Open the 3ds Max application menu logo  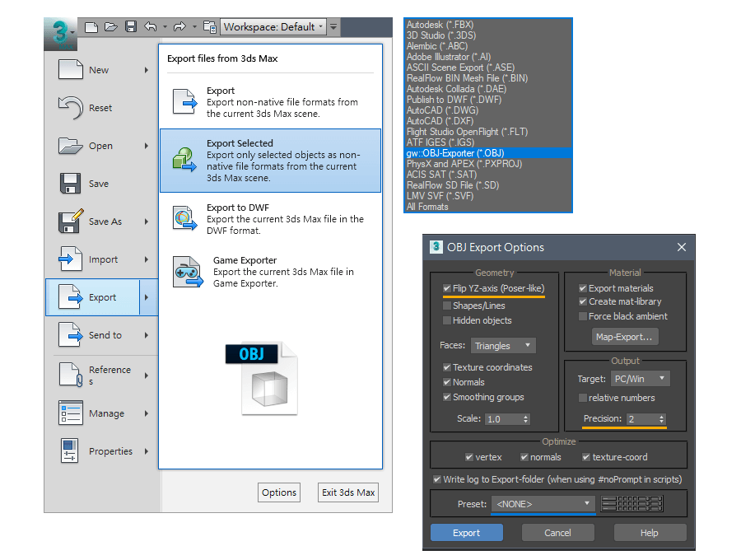[x=60, y=34]
